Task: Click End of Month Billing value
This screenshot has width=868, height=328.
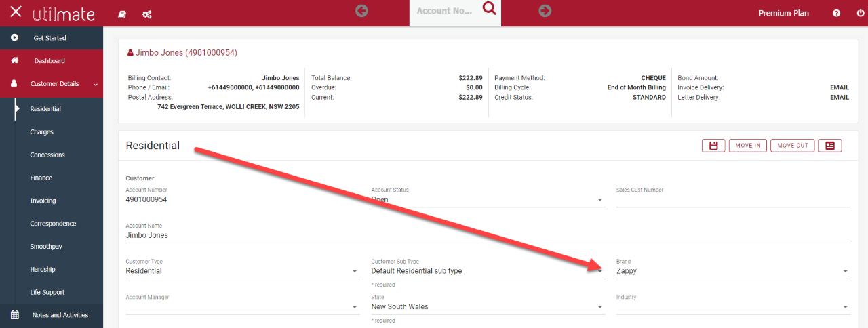Action: pyautogui.click(x=637, y=87)
